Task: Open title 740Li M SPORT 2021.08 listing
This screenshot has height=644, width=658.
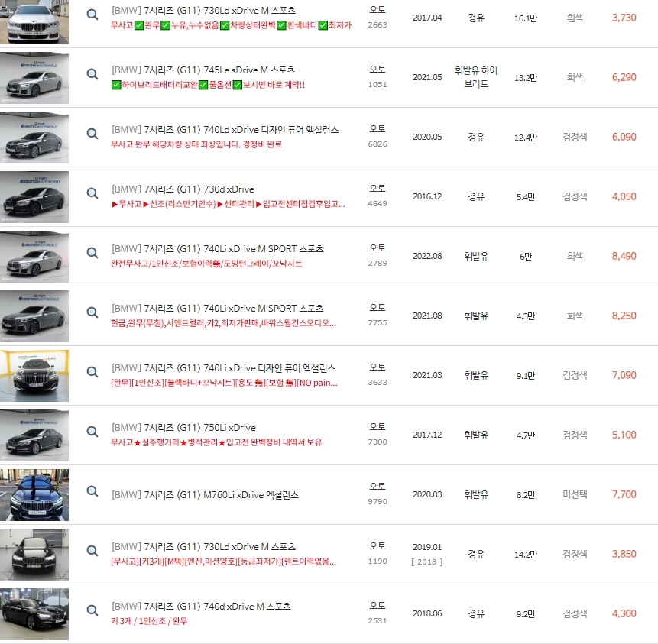Action: pyautogui.click(x=217, y=309)
